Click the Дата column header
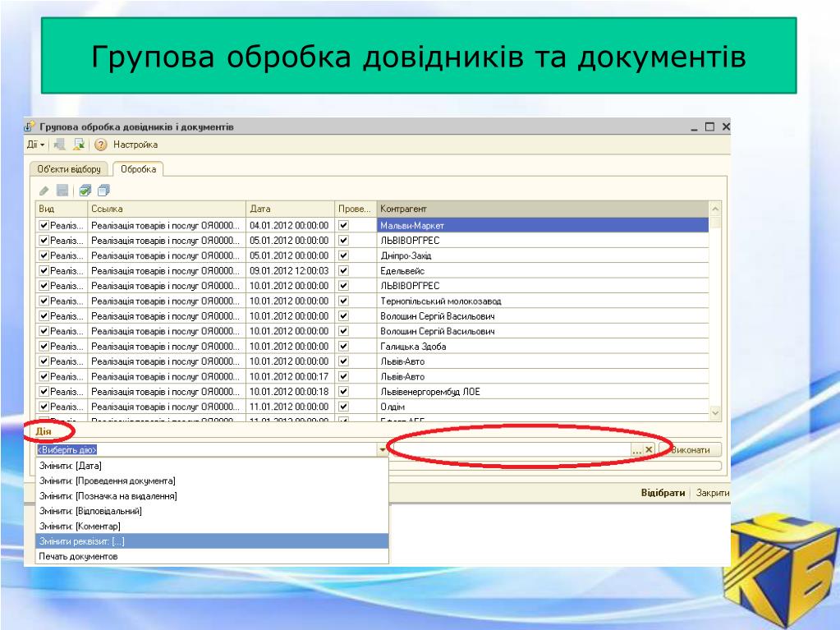The image size is (840, 630). (291, 209)
